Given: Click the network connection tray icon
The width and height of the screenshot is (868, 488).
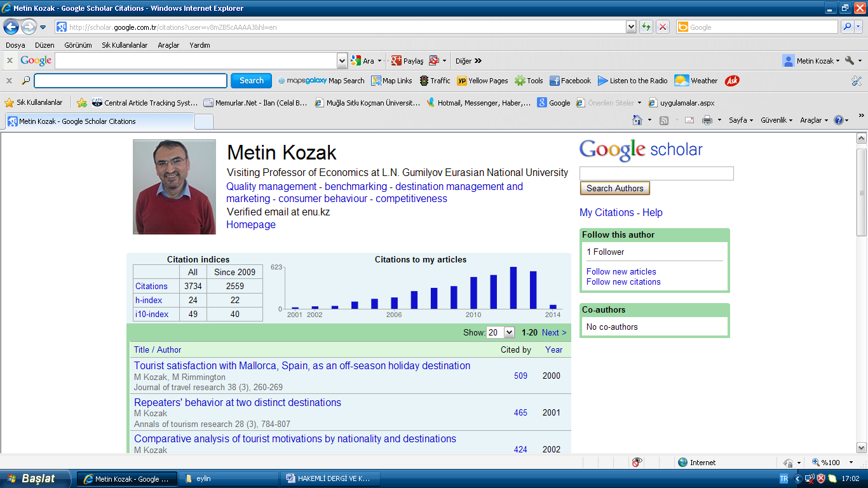Looking at the screenshot, I should point(810,478).
